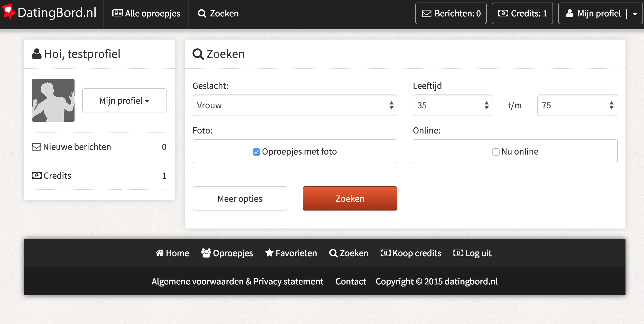Uncheck the Oproepjes met foto checkbox

pos(256,152)
